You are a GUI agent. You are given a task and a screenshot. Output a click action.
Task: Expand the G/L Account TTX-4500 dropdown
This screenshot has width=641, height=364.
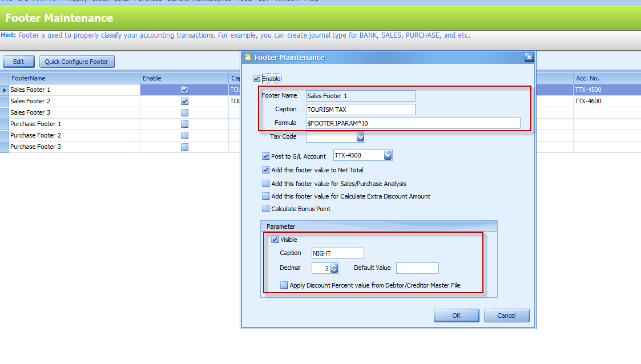[388, 155]
